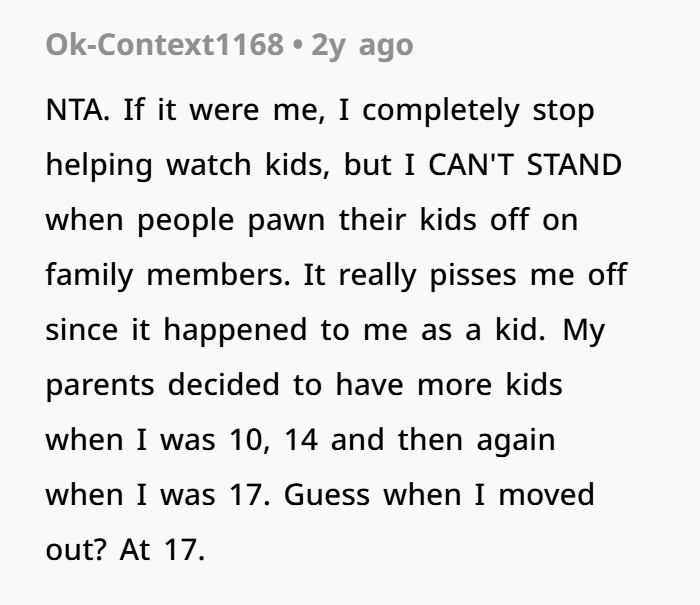Click the bullet separator after the username
The height and width of the screenshot is (605, 700).
(x=298, y=45)
